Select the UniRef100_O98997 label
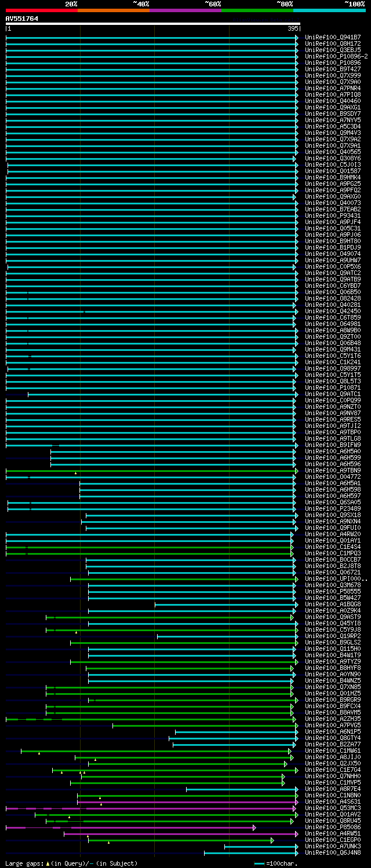Viewport: 371px width, 868px height. pyautogui.click(x=333, y=368)
